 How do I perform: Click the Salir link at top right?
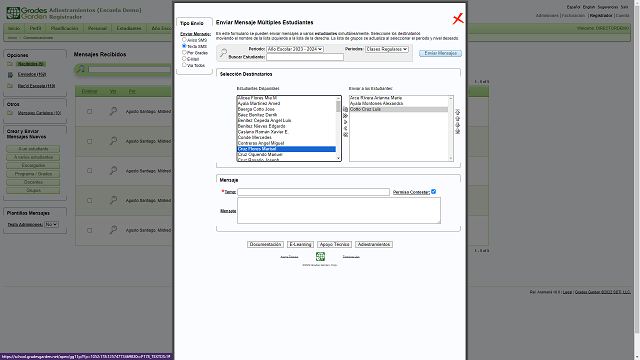tap(624, 7)
